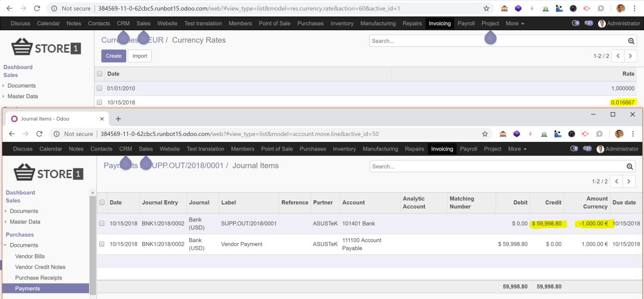This screenshot has height=299, width=644.
Task: Click the Create button on Currency Rates
Action: [113, 56]
